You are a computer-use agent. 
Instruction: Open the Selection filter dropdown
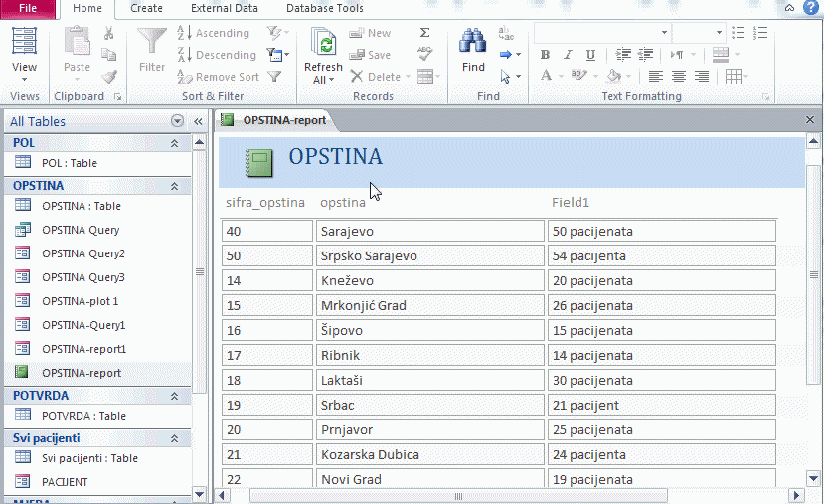point(277,33)
